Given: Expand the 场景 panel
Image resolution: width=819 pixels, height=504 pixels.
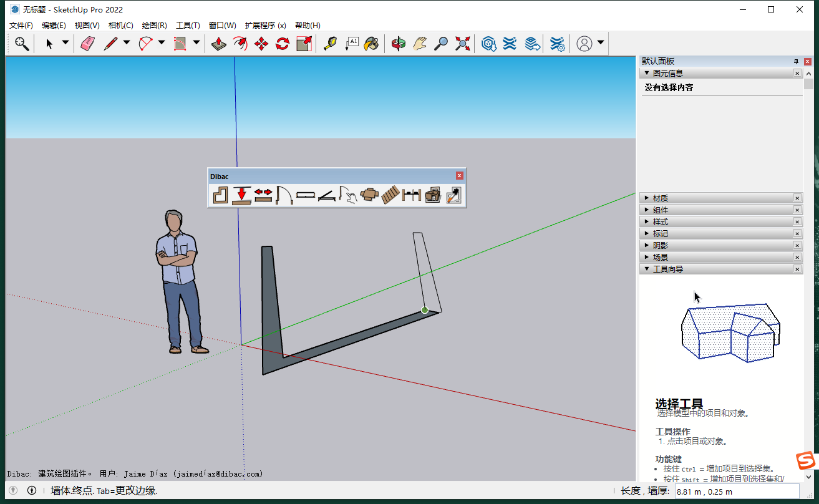Looking at the screenshot, I should (x=647, y=257).
